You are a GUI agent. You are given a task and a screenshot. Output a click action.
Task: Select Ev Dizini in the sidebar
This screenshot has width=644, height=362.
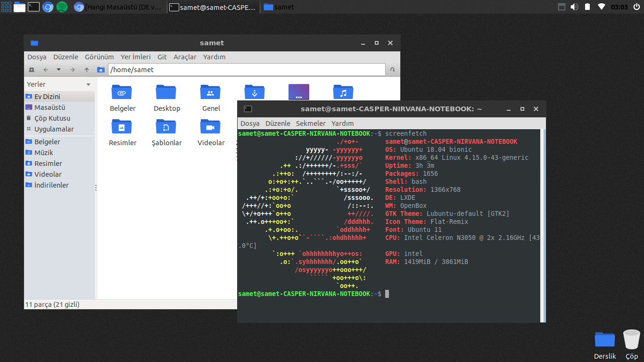59,96
